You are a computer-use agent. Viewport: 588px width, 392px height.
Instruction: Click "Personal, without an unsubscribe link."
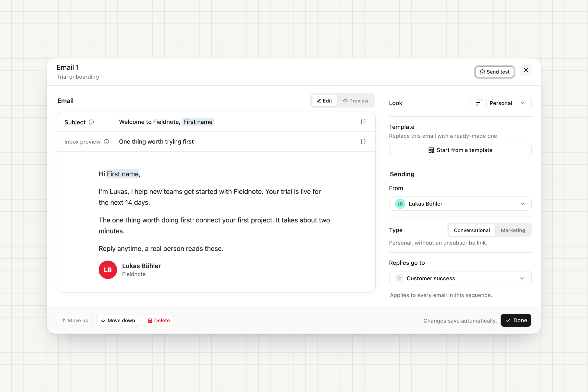pos(438,243)
